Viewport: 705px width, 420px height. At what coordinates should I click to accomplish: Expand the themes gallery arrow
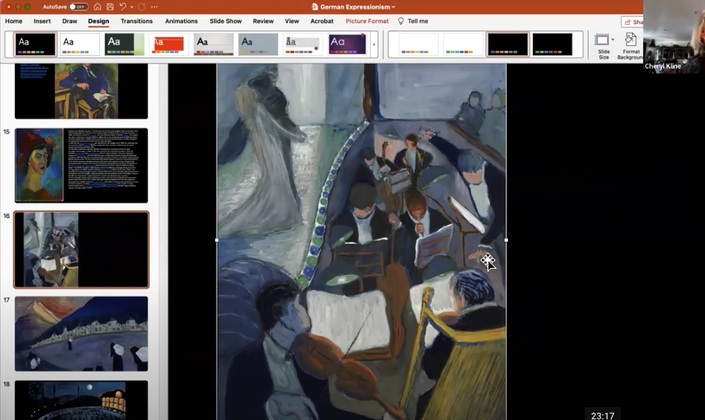pos(374,44)
